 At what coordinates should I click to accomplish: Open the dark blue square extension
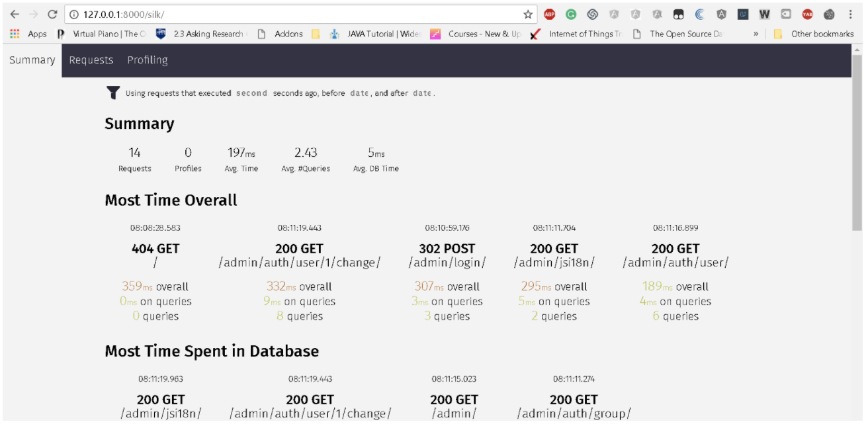tap(744, 14)
